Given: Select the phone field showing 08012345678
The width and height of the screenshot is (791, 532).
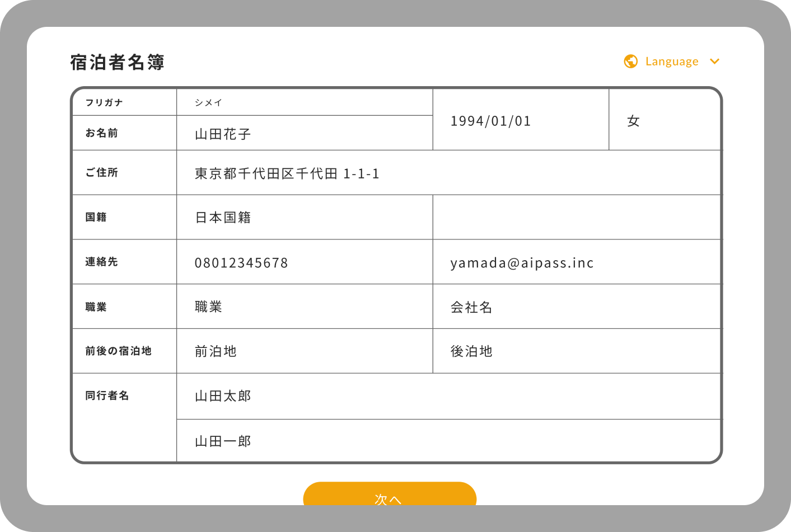Looking at the screenshot, I should (x=305, y=262).
